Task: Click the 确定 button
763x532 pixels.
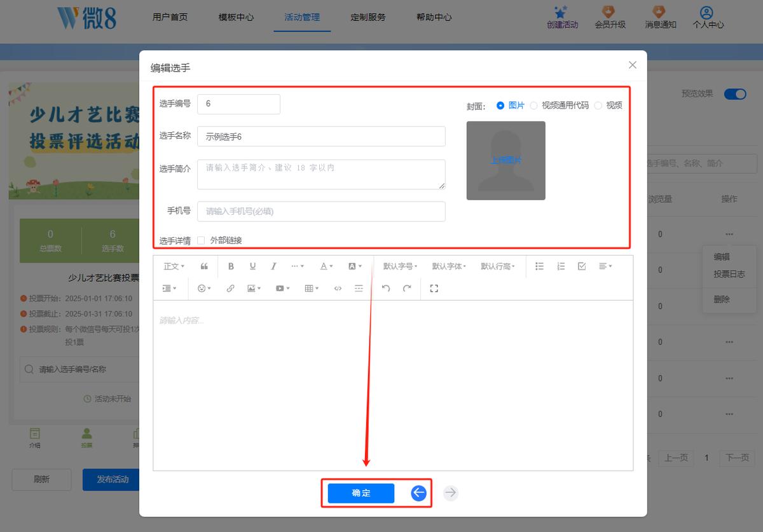Action: (x=361, y=493)
